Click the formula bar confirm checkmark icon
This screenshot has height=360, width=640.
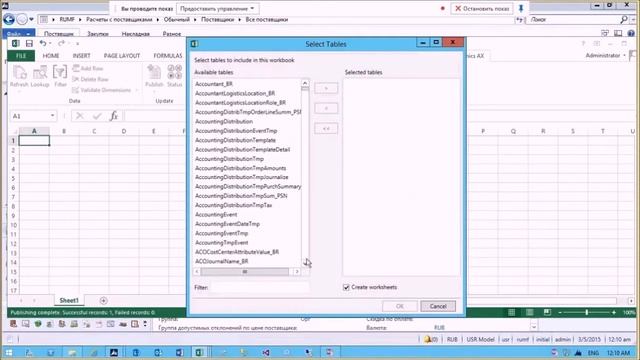tap(97, 116)
